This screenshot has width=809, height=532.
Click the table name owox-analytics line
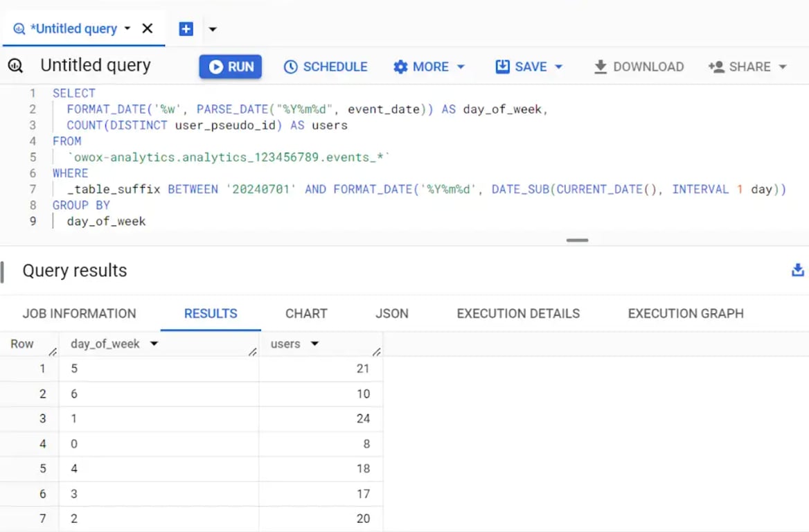229,157
